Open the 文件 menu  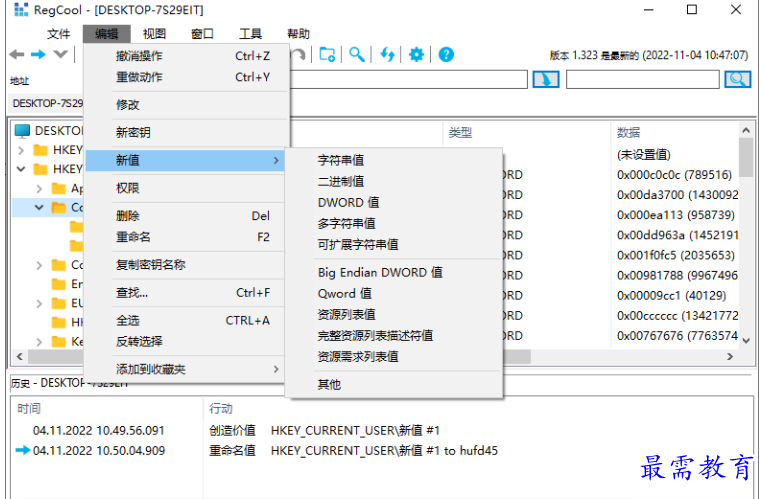(58, 34)
